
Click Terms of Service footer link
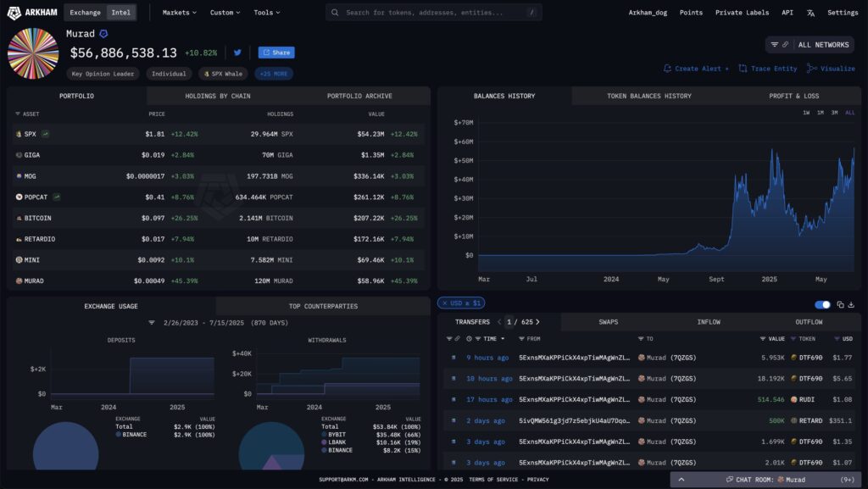(x=493, y=480)
